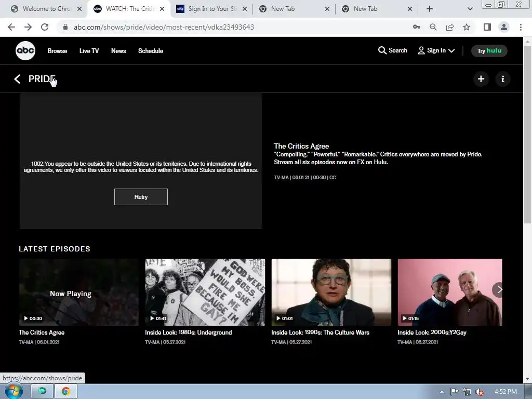Click the browser Back arrow
The width and height of the screenshot is (532, 399).
11,27
